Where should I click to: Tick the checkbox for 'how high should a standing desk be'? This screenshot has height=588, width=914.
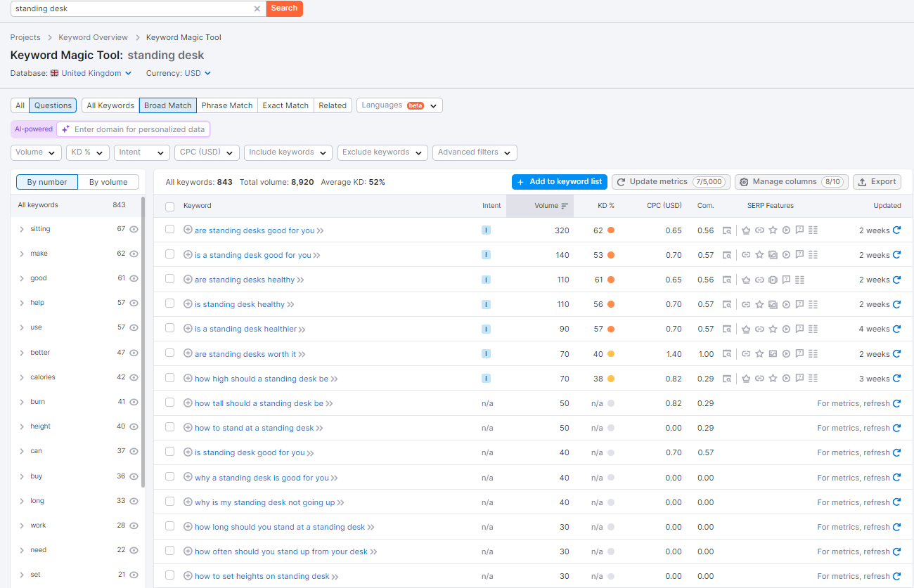[x=169, y=378]
